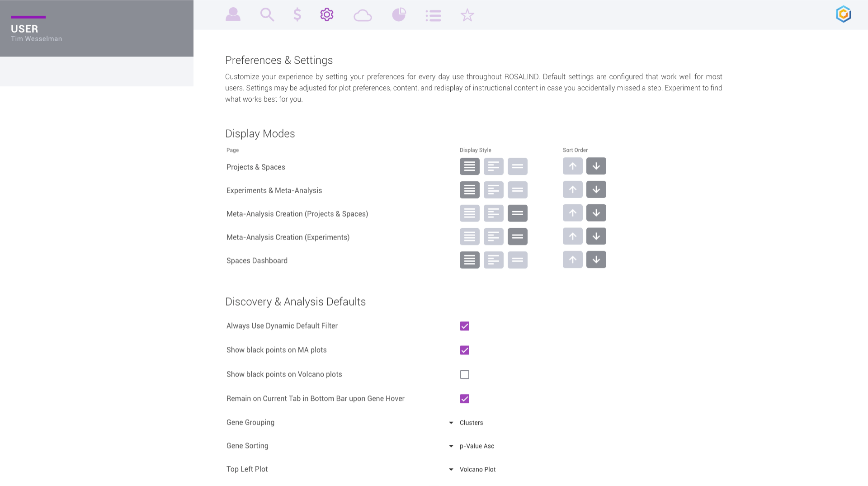Click the Discovery & Analysis Defaults heading

(296, 302)
